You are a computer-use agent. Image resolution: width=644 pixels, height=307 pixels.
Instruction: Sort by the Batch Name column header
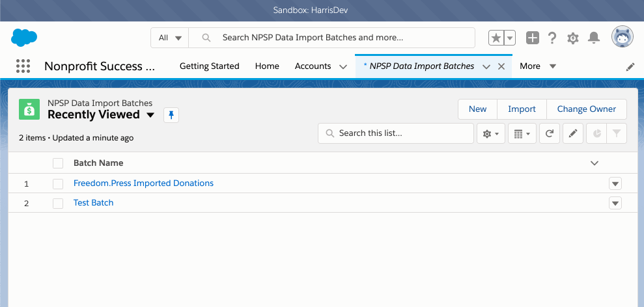point(98,163)
